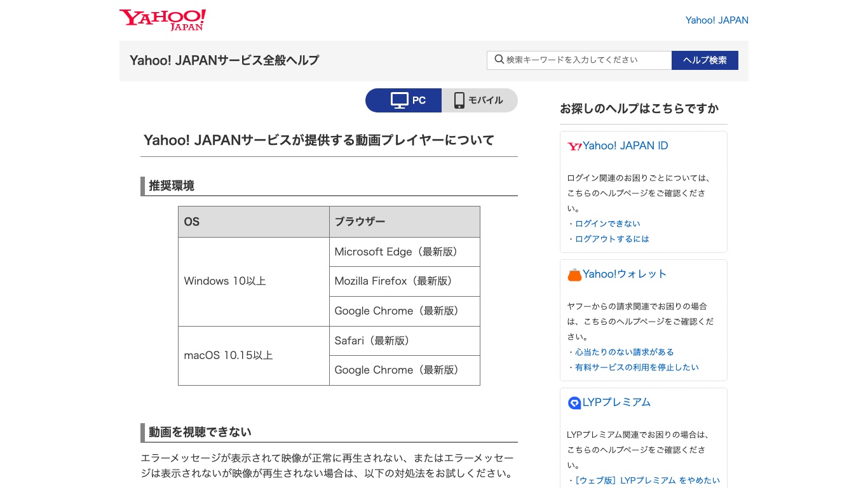Viewport: 868px width, 488px height.
Task: Click the ヘルプ検索 button
Action: (x=705, y=60)
